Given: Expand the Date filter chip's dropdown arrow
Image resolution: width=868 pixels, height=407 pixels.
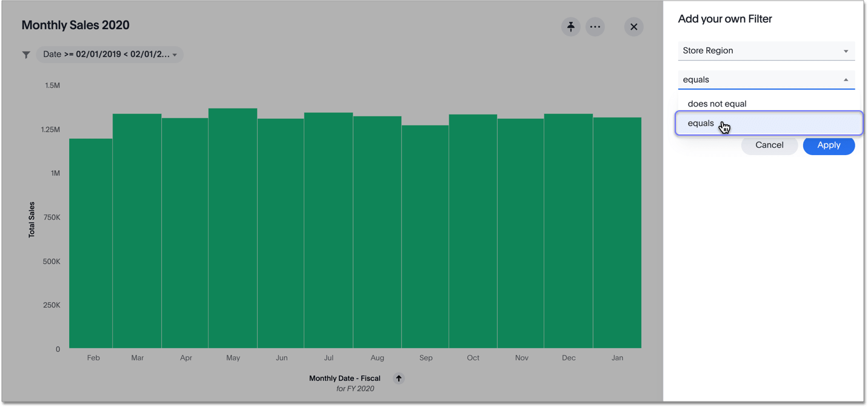Looking at the screenshot, I should [x=175, y=55].
